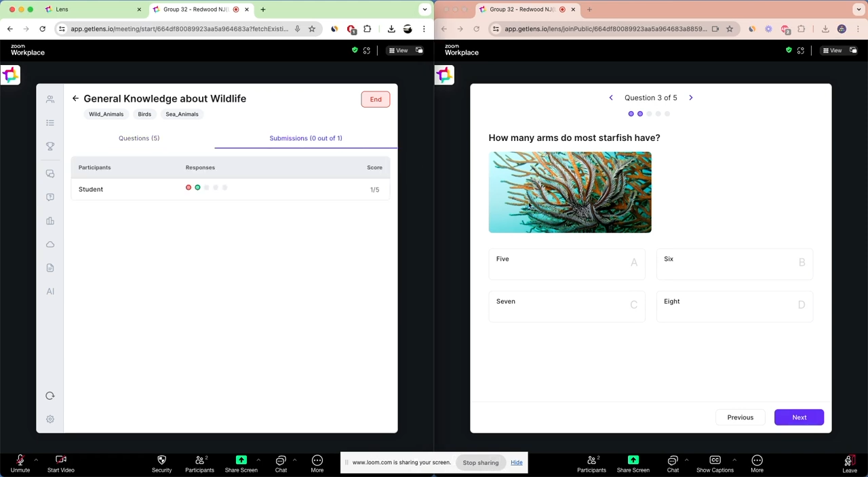Image resolution: width=868 pixels, height=477 pixels.
Task: Unmute the microphone in Zoom
Action: pos(20,463)
